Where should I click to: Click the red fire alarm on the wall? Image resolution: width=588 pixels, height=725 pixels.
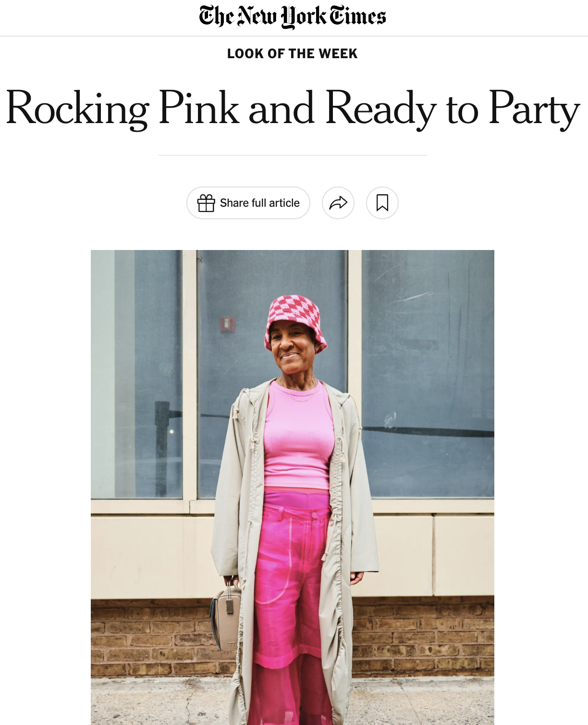[x=228, y=325]
